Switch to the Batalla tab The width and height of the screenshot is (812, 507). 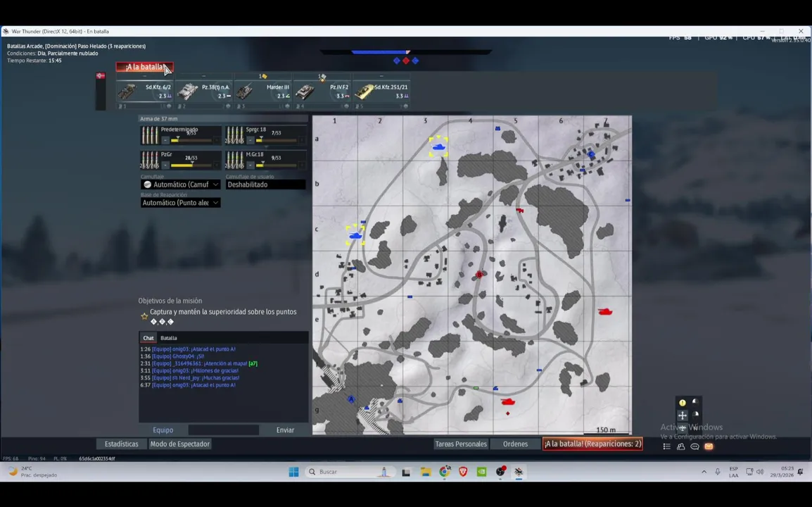[x=168, y=338]
